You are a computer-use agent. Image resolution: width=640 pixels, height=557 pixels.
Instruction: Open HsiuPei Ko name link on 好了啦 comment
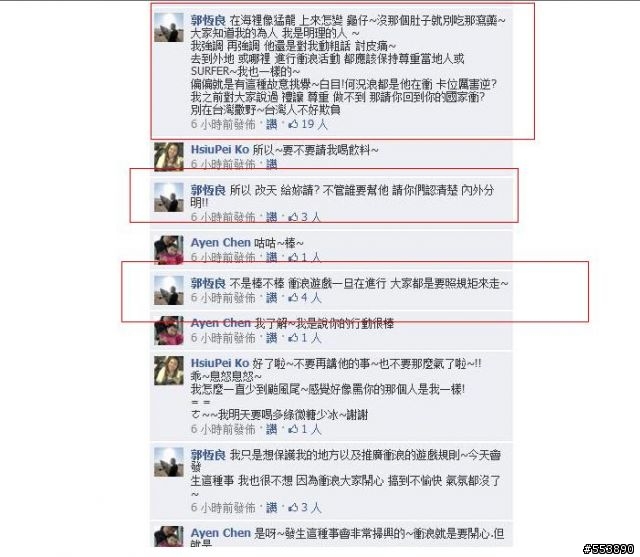[x=220, y=363]
